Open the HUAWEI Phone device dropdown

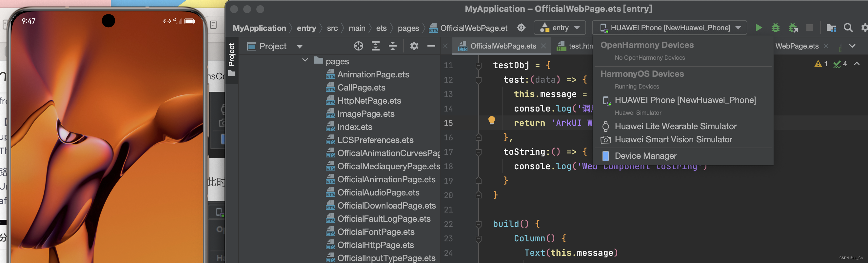[x=669, y=28]
